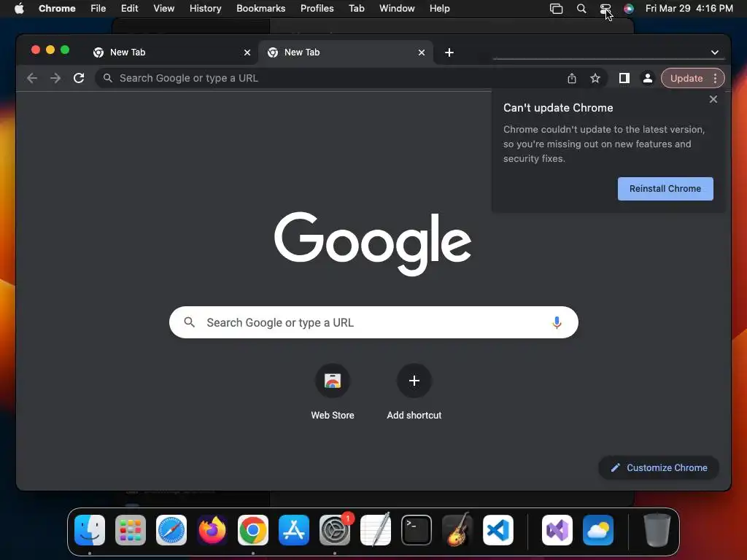
Task: Open the File menu
Action: 98,9
